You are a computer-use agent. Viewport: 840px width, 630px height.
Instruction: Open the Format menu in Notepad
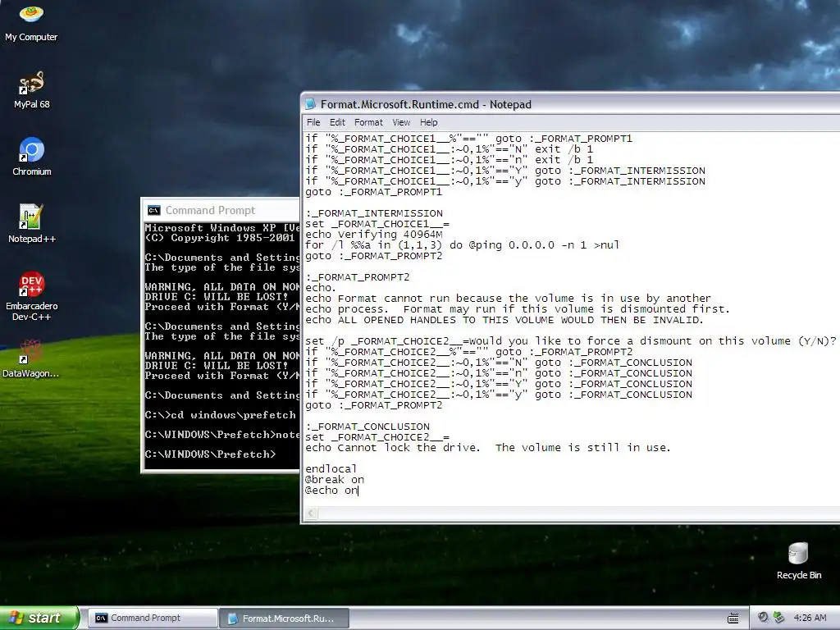tap(368, 122)
